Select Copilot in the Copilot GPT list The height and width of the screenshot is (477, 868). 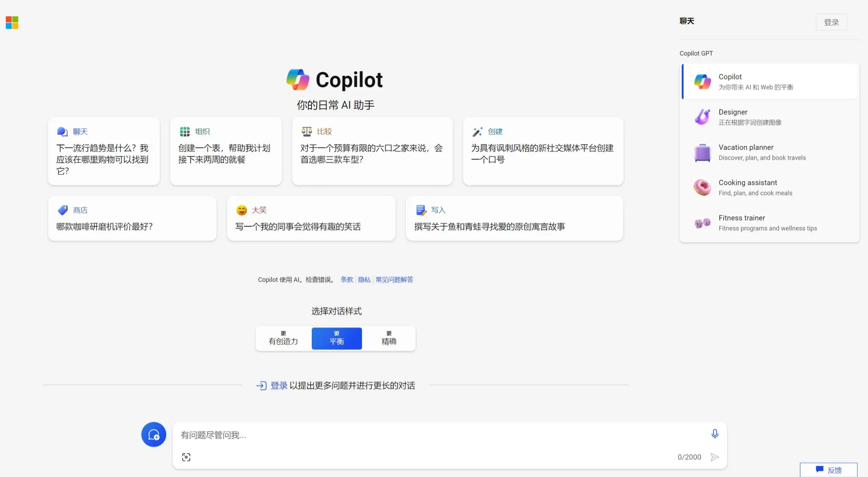tap(770, 82)
